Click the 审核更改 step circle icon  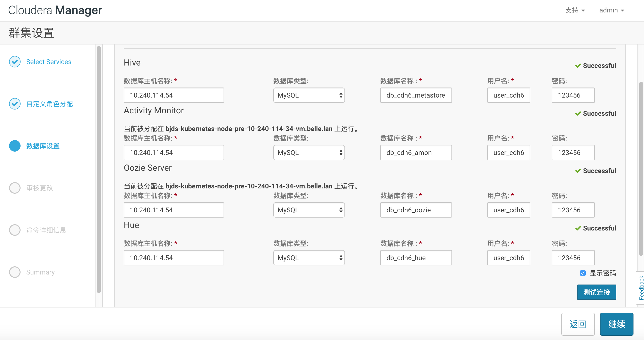click(x=15, y=187)
